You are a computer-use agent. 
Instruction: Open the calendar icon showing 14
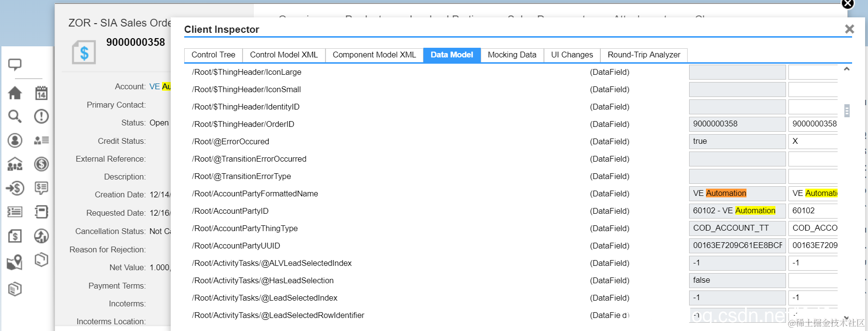(41, 93)
